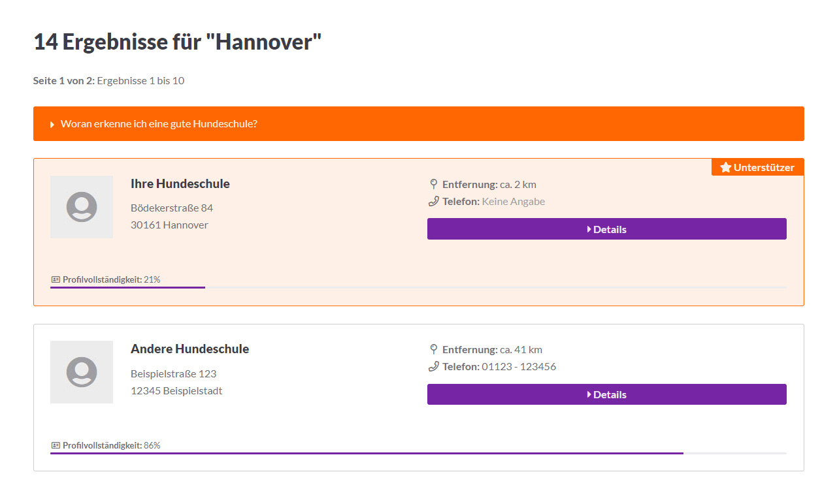Click the phone icon next to 01123 - 123456

coord(432,366)
